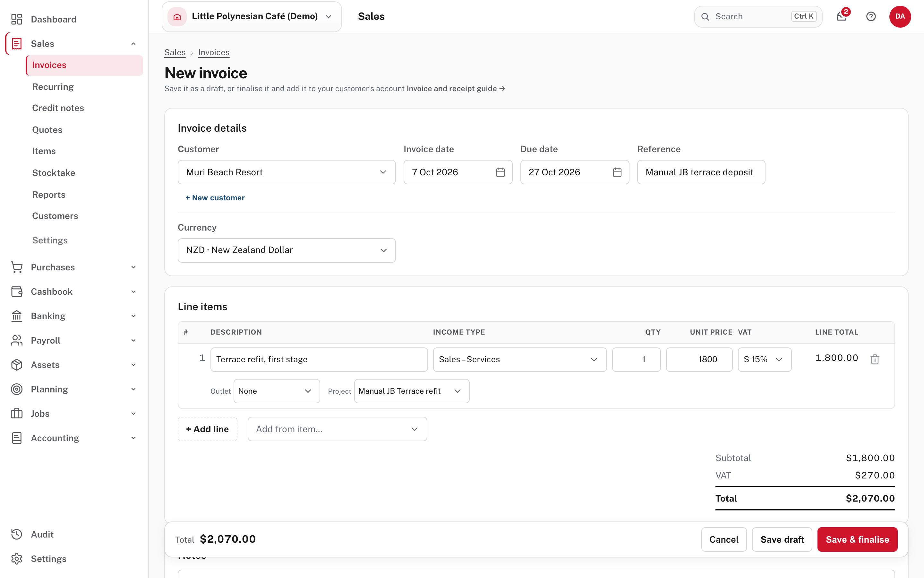Screen dimensions: 924x578
Task: Click the Save & finalise button
Action: pyautogui.click(x=857, y=539)
